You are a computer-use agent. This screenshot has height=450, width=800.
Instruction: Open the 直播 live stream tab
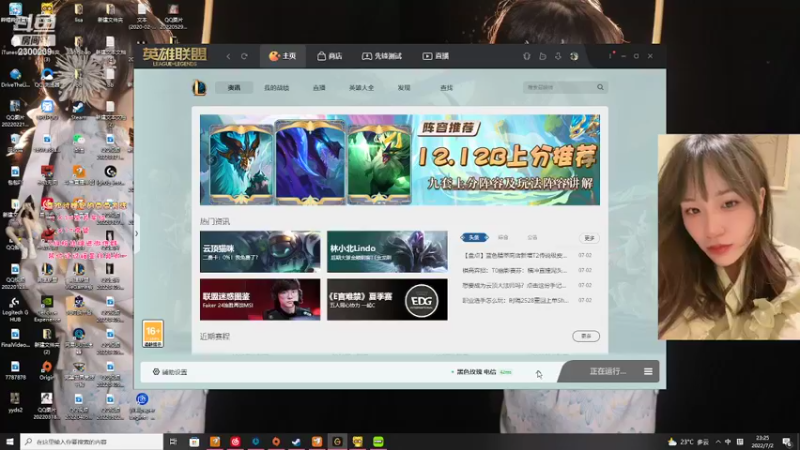[436, 56]
